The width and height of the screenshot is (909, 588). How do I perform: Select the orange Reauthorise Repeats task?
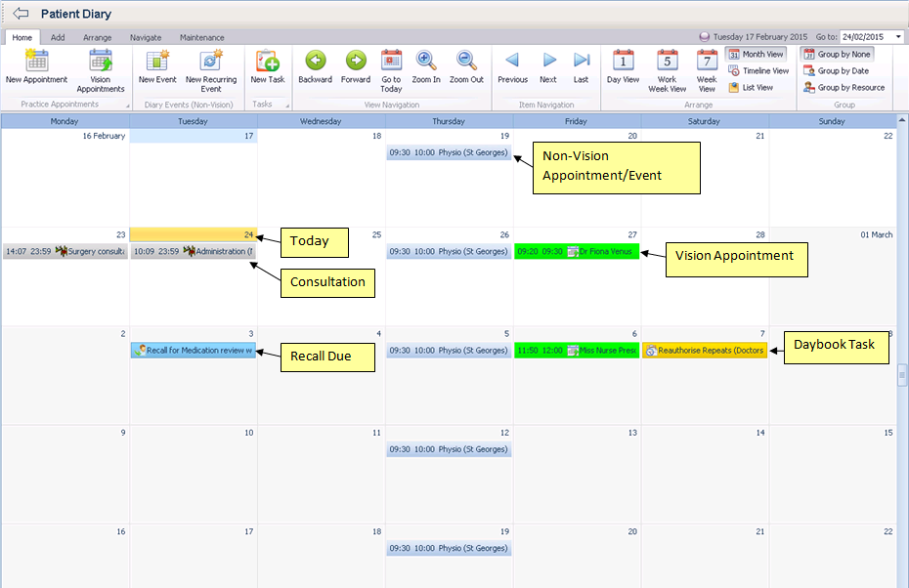705,351
